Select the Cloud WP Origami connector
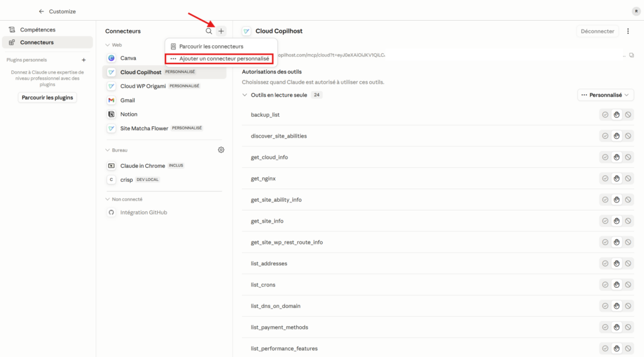This screenshot has width=644, height=357. [x=164, y=86]
